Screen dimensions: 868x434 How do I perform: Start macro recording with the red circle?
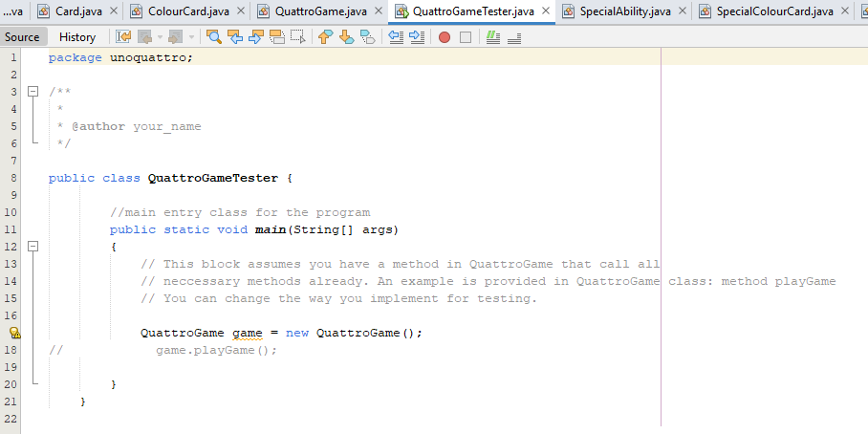click(445, 37)
